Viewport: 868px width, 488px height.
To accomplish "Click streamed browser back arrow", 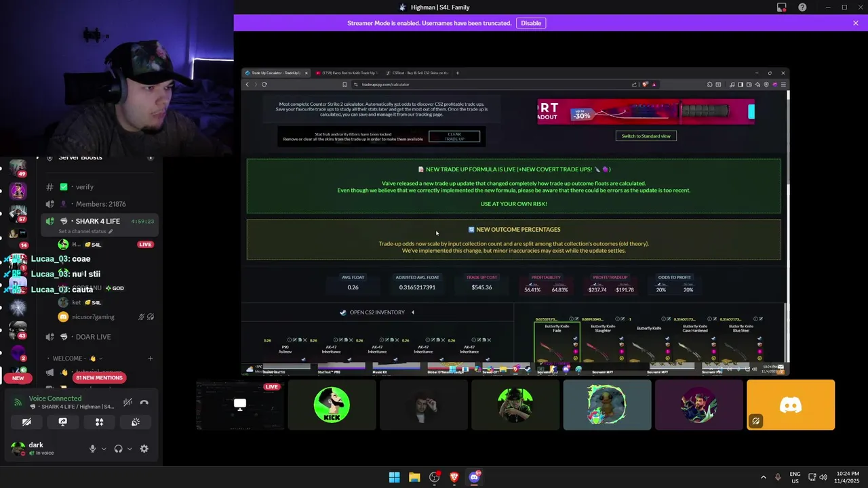I will tap(248, 84).
